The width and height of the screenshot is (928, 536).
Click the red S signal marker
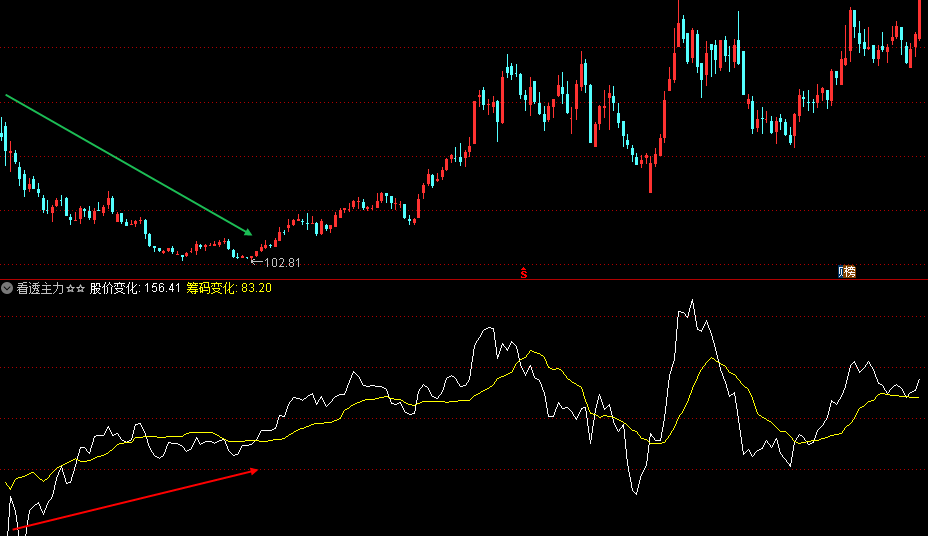pos(524,273)
